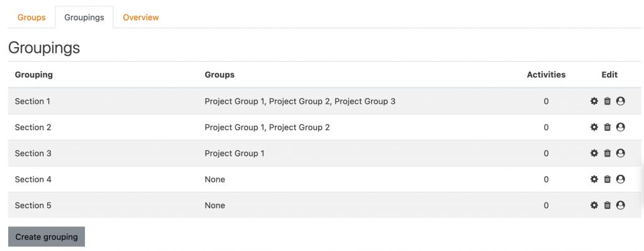The height and width of the screenshot is (251, 644).
Task: Remove Section 3 with trash icon
Action: (x=607, y=153)
